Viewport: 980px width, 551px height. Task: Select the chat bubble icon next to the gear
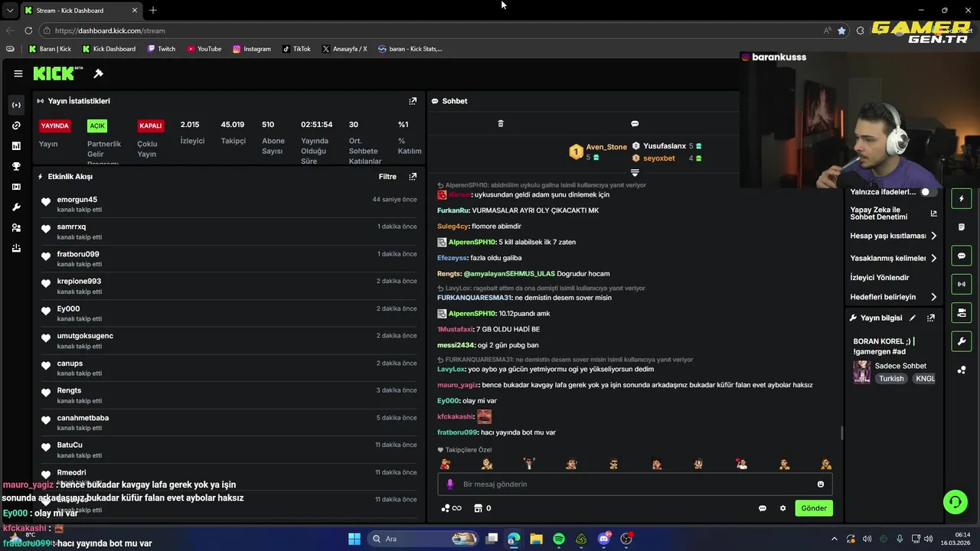[763, 508]
